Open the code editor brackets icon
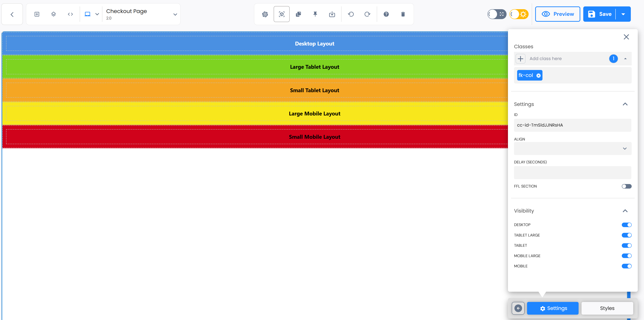This screenshot has width=644, height=320. coord(70,14)
